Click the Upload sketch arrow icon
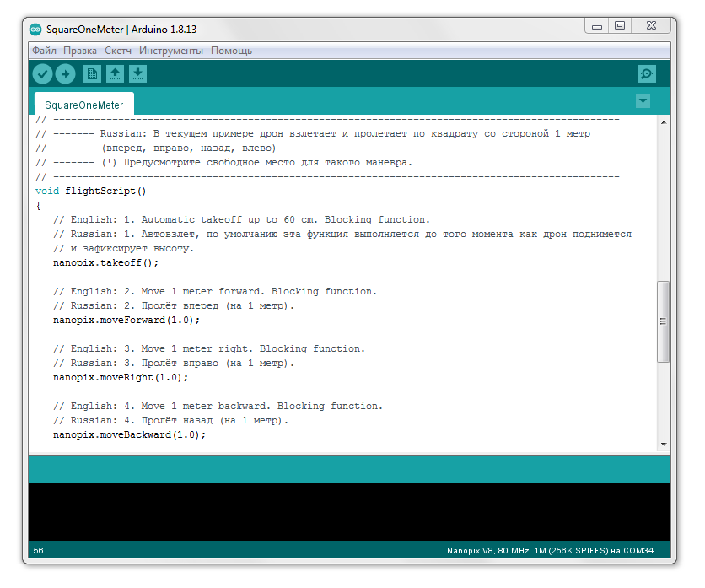 (x=65, y=74)
